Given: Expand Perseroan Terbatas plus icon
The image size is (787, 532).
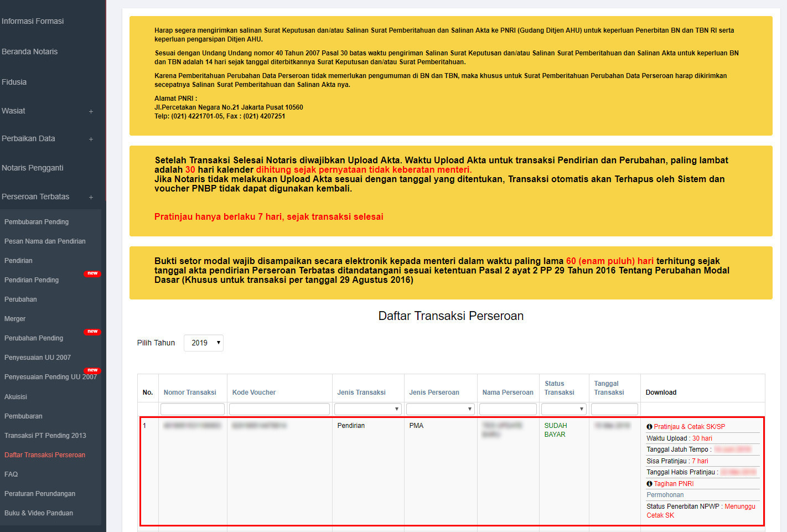Looking at the screenshot, I should tap(91, 197).
